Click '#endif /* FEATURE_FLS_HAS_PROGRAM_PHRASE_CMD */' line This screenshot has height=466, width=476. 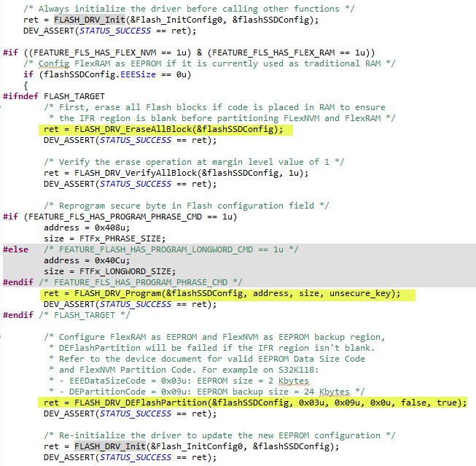(122, 282)
